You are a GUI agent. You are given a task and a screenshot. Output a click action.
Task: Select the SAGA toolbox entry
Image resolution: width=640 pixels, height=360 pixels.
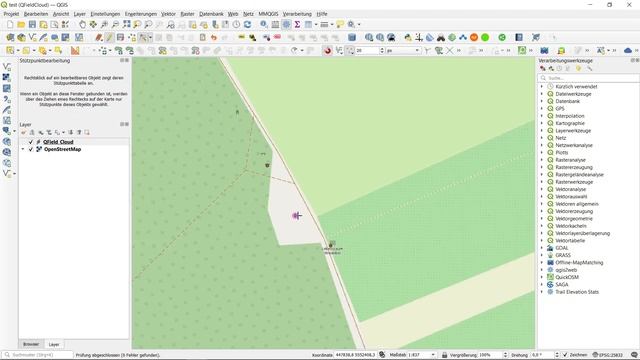(x=562, y=284)
